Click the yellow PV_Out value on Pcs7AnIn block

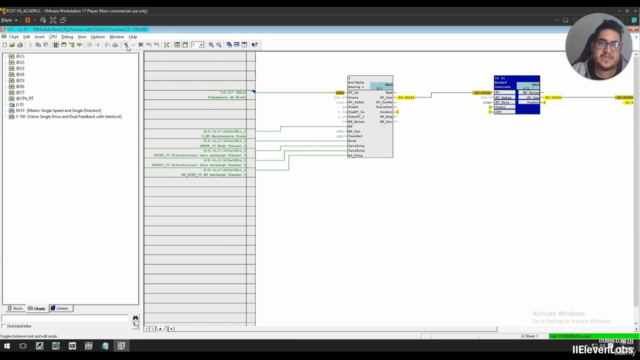406,98
